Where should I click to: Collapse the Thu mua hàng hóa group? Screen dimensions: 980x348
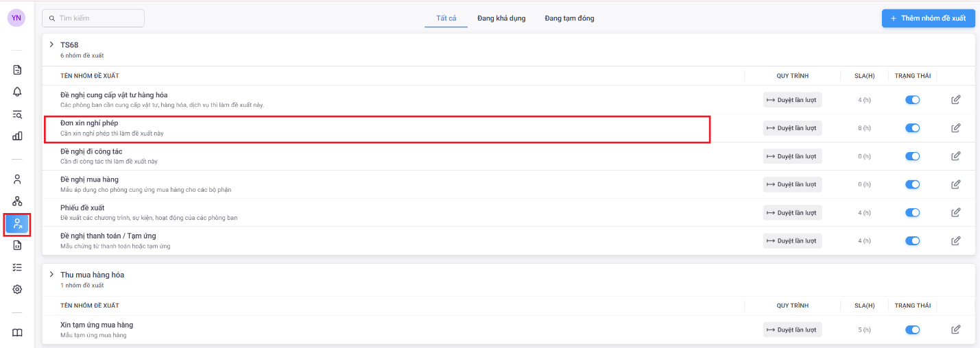[51, 275]
